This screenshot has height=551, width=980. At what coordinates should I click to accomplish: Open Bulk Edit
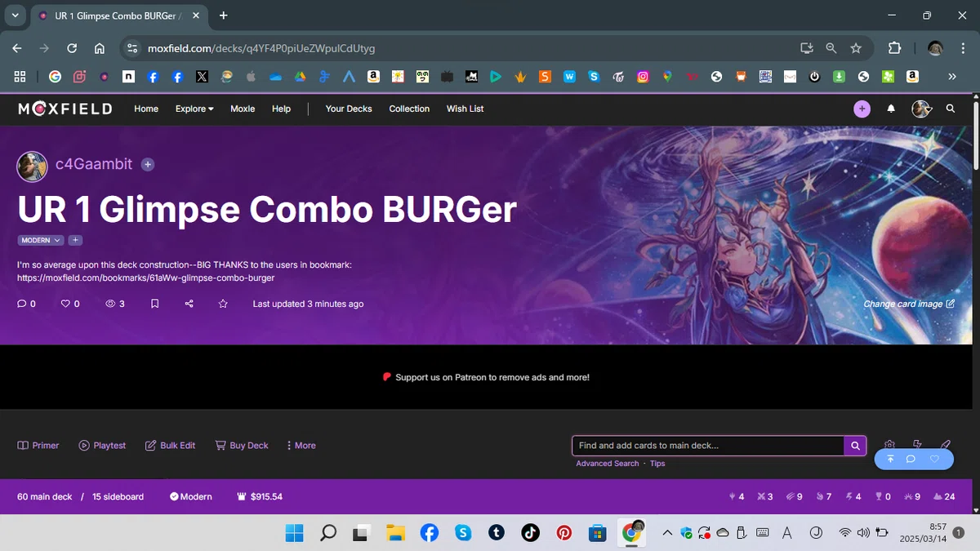(170, 446)
